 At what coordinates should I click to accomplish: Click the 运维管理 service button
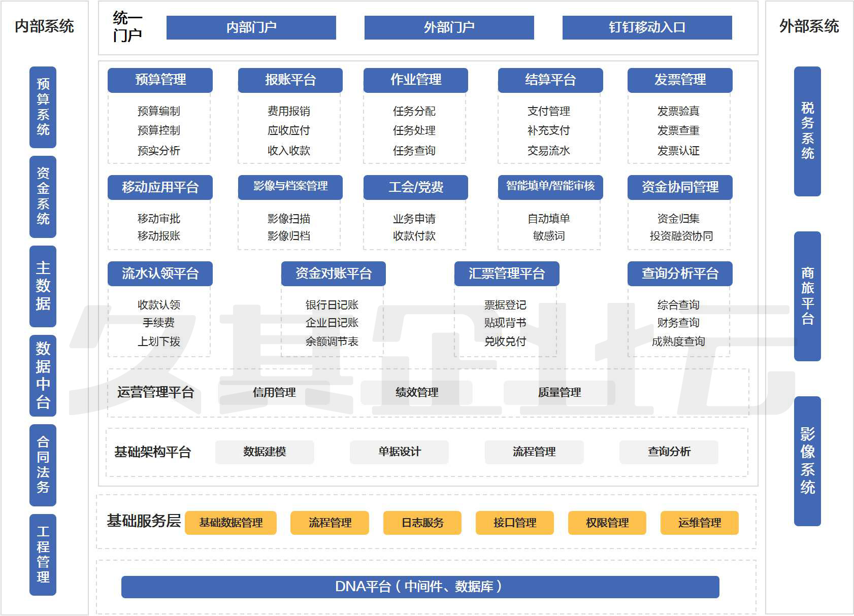(x=699, y=523)
